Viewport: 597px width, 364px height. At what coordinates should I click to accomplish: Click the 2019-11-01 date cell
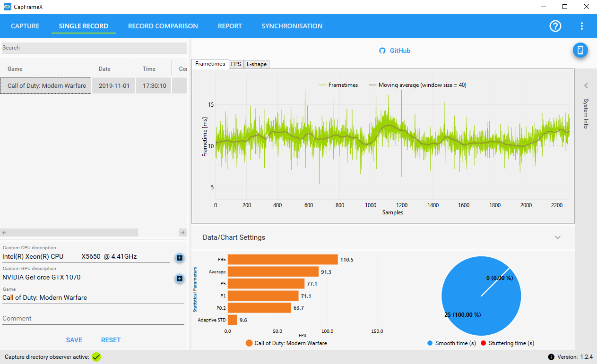[113, 86]
